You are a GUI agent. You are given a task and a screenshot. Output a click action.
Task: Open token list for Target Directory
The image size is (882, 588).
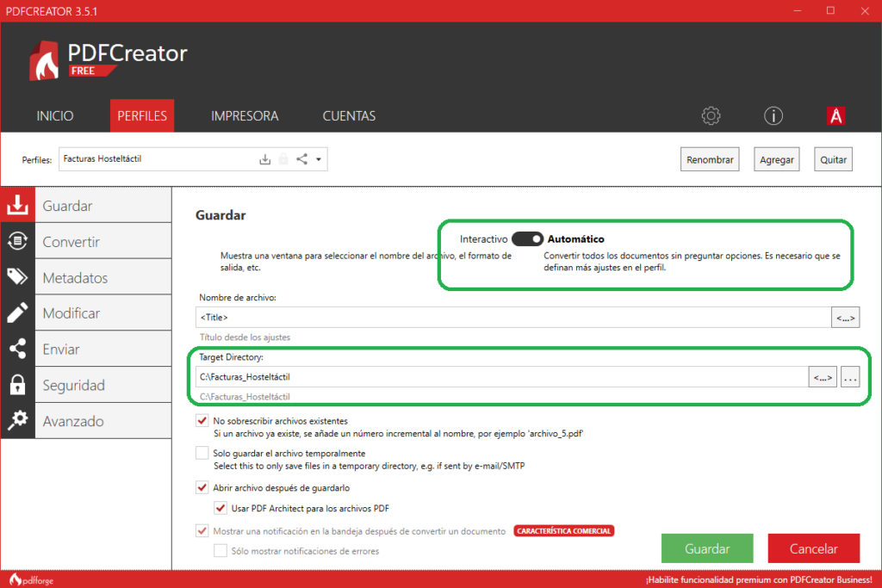click(822, 377)
